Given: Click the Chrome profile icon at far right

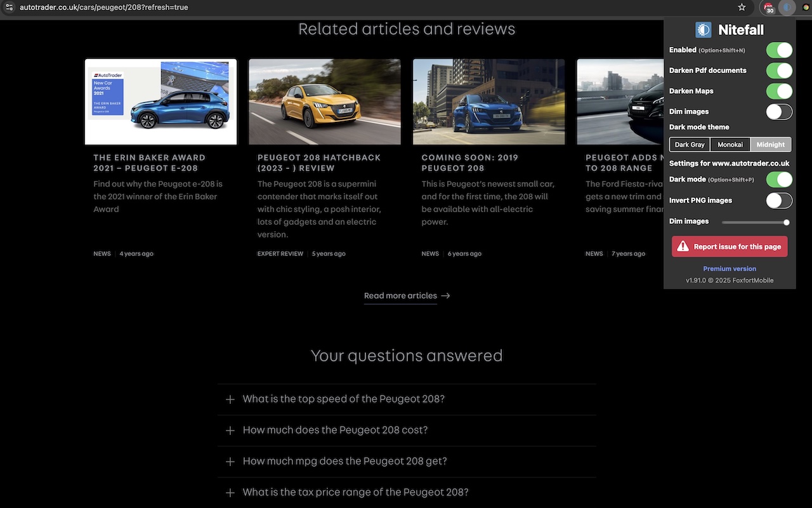Looking at the screenshot, I should click(807, 8).
